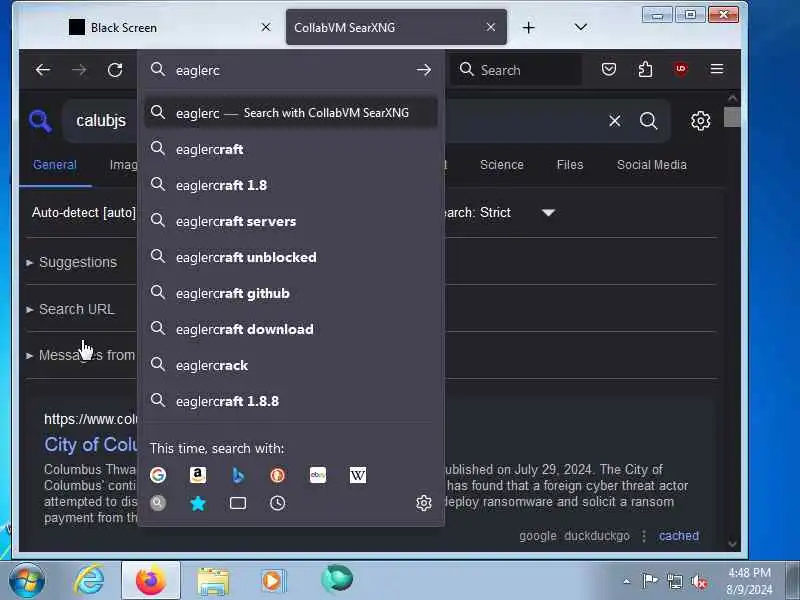Open the extensions puzzle icon

pos(645,69)
